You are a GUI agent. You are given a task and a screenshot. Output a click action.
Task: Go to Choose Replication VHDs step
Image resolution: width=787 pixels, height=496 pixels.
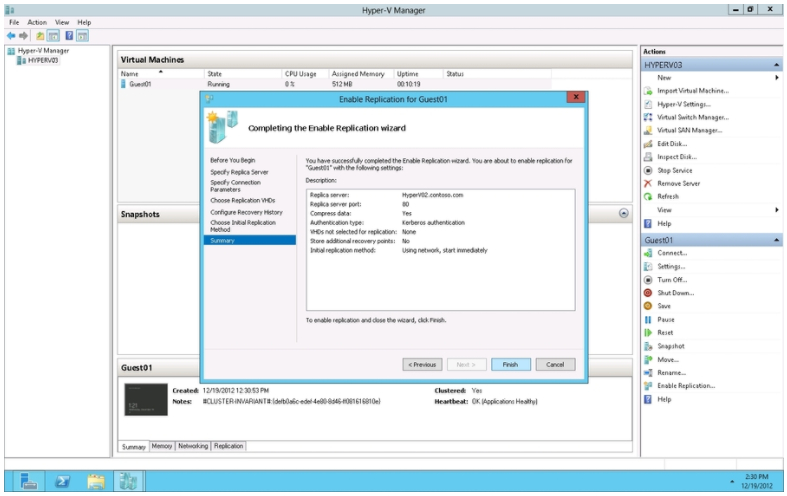point(242,200)
